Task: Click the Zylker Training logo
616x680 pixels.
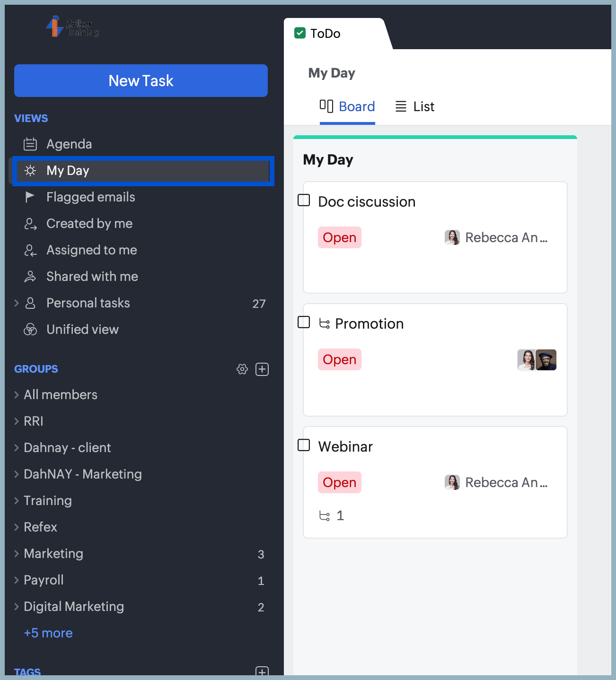Action: point(72,26)
